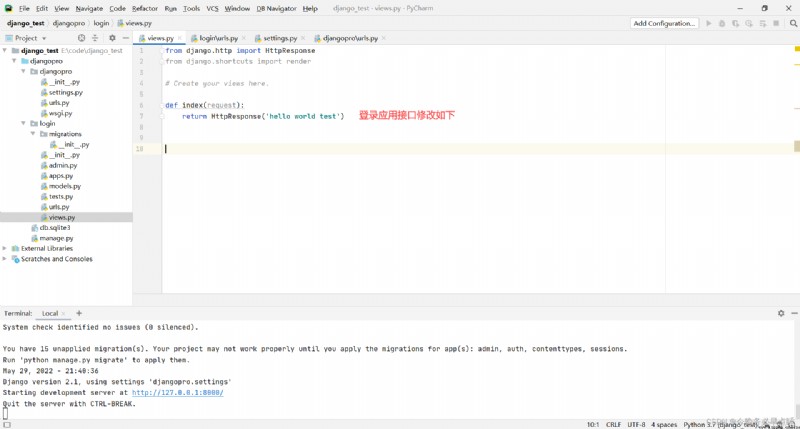Click the Add Configuration... button
800x429 pixels.
[x=664, y=23]
